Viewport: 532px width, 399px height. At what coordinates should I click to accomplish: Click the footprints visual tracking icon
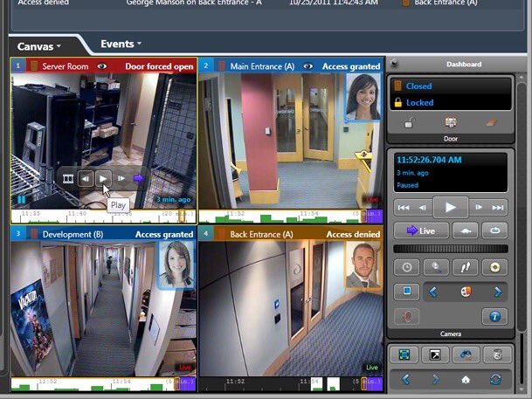[x=465, y=267]
